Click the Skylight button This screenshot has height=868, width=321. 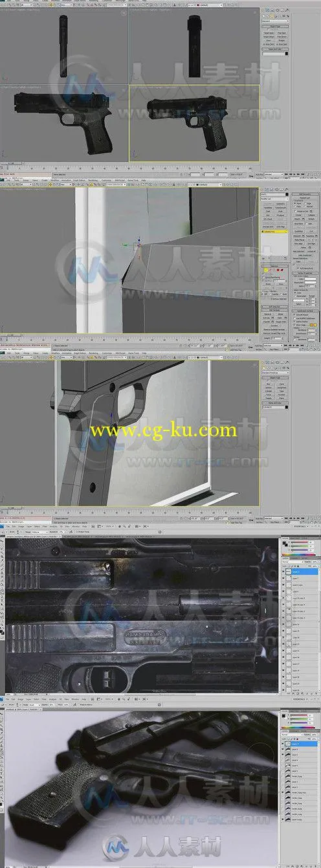(282, 41)
